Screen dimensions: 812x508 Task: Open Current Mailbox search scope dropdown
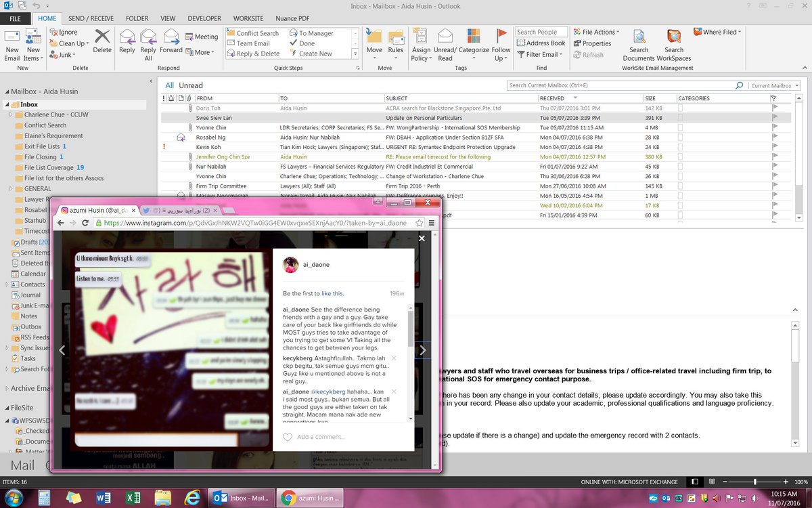(x=775, y=85)
